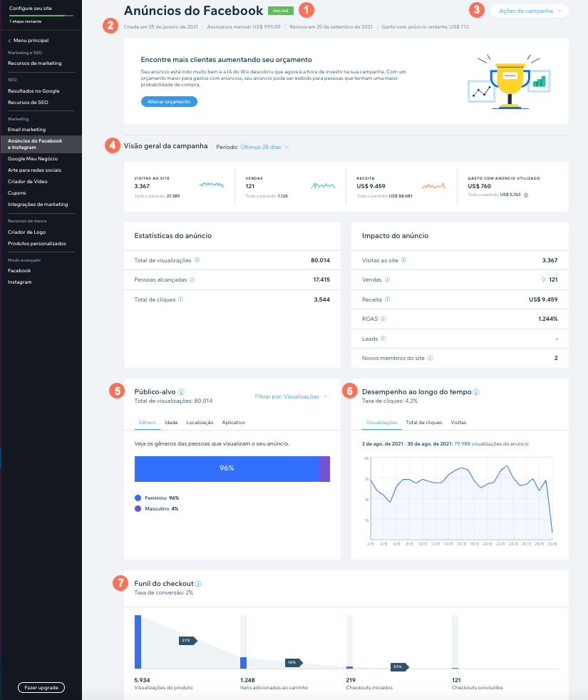Click info icon next to Visitas ao site row
This screenshot has height=700, width=588.
pos(403,259)
